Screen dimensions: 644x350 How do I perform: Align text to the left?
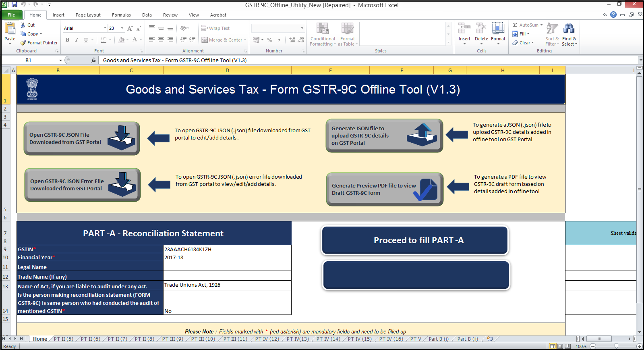point(152,40)
